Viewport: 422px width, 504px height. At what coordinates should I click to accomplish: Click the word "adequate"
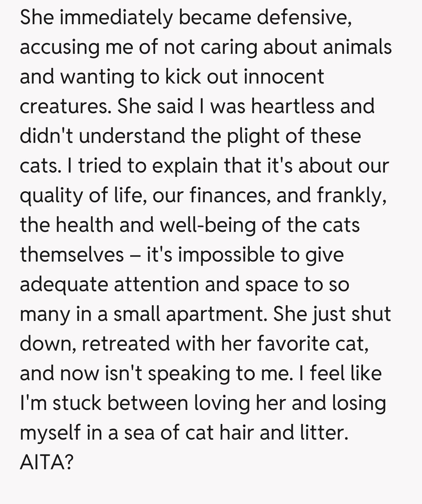click(64, 284)
